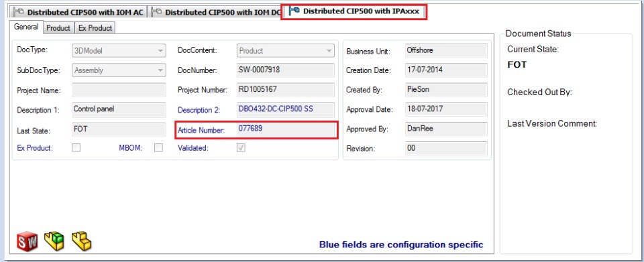Click the configuration icon on the IOM DC tab
The width and height of the screenshot is (644, 262).
(156, 12)
